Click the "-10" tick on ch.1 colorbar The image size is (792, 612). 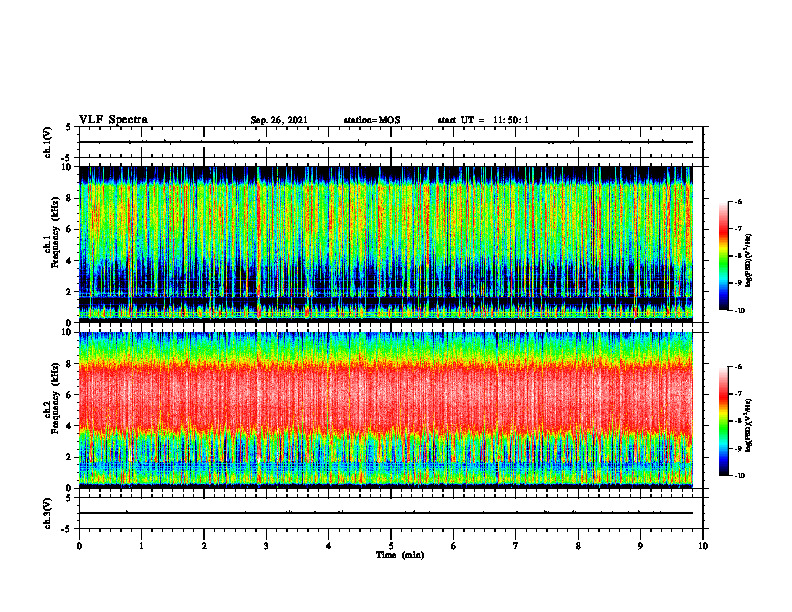739,311
